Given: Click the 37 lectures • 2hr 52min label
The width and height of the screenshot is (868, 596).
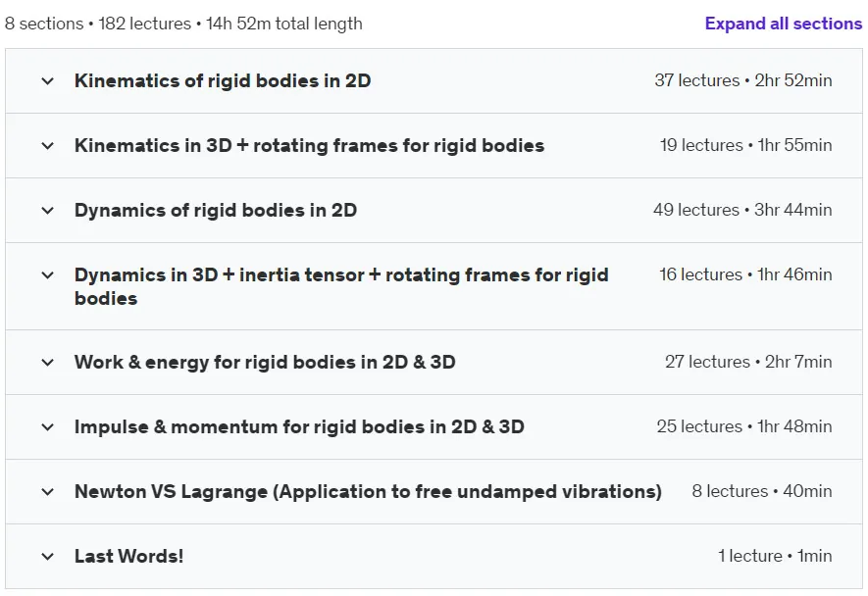Looking at the screenshot, I should 743,80.
